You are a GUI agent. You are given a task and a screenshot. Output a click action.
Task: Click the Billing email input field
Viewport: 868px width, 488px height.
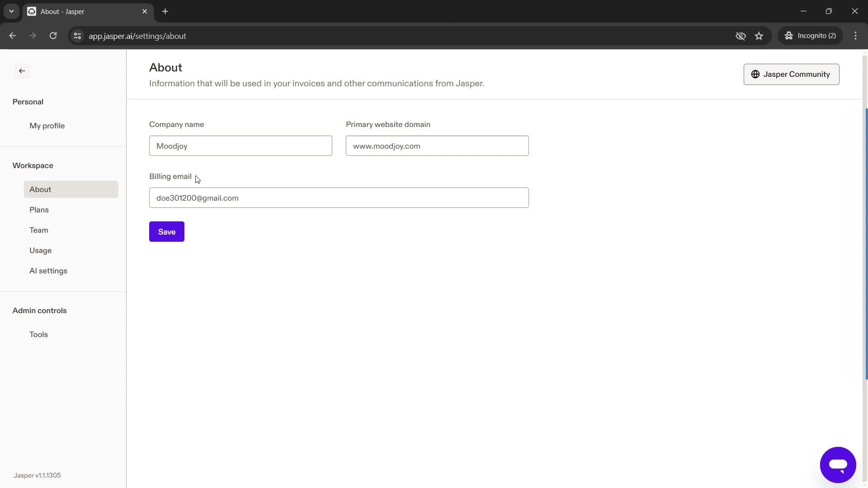click(339, 198)
